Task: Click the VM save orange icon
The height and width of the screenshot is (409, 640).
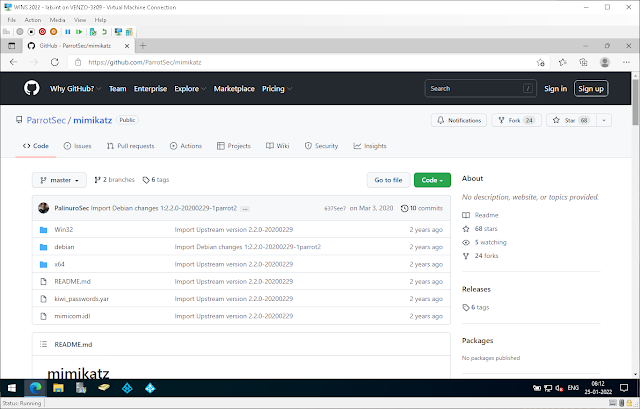Action: click(x=53, y=32)
